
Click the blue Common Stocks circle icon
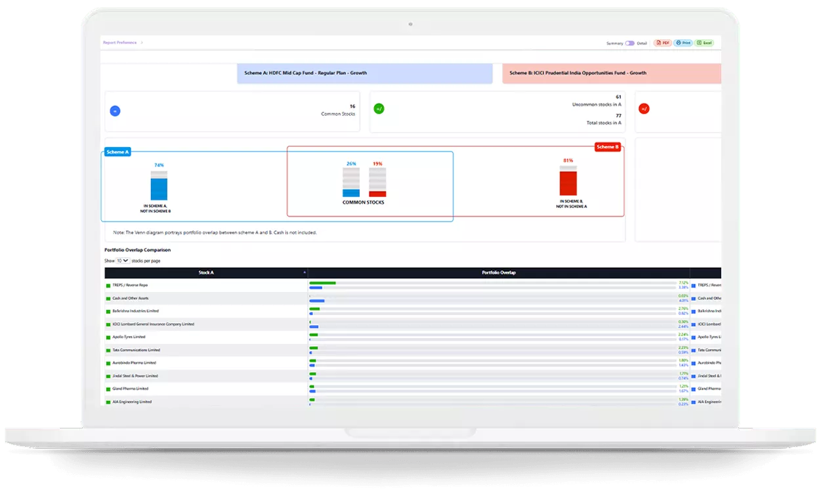pos(115,111)
